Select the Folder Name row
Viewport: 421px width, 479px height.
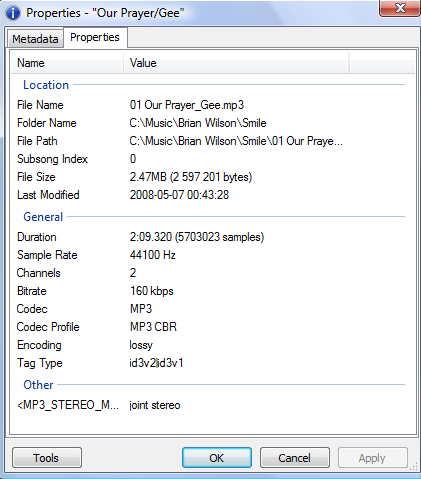tap(213, 123)
